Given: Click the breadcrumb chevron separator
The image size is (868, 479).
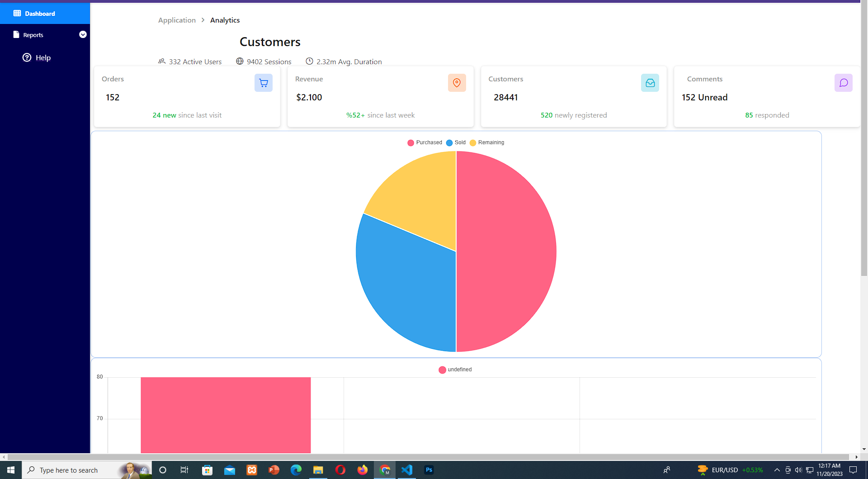Looking at the screenshot, I should click(203, 20).
